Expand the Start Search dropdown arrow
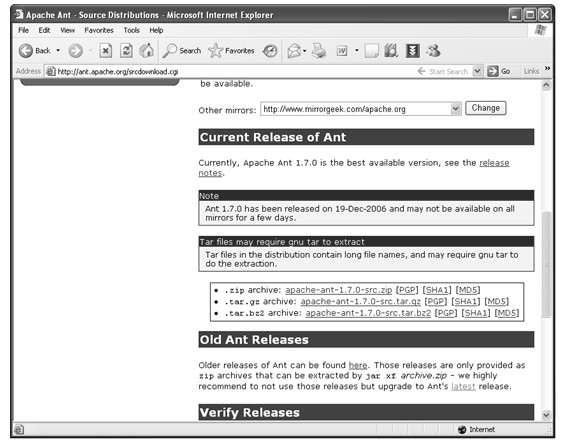Image resolution: width=563 pixels, height=443 pixels. (x=477, y=71)
